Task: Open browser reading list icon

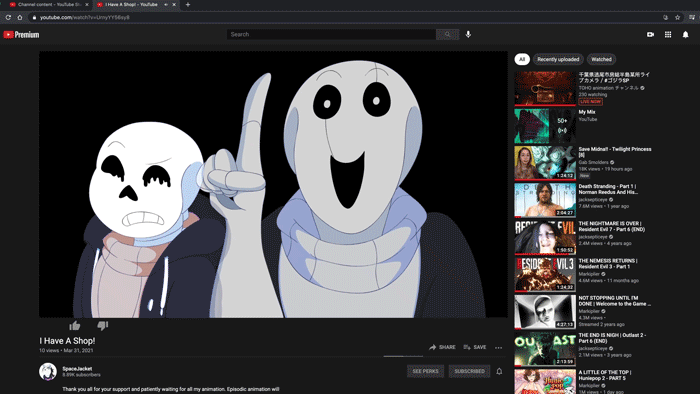Action: click(x=692, y=17)
